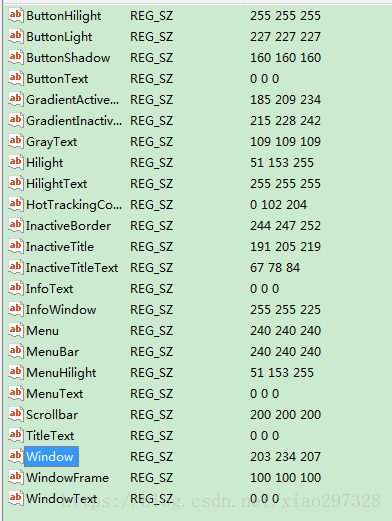
Task: Select the GradientActive... value name
Action: [x=72, y=100]
